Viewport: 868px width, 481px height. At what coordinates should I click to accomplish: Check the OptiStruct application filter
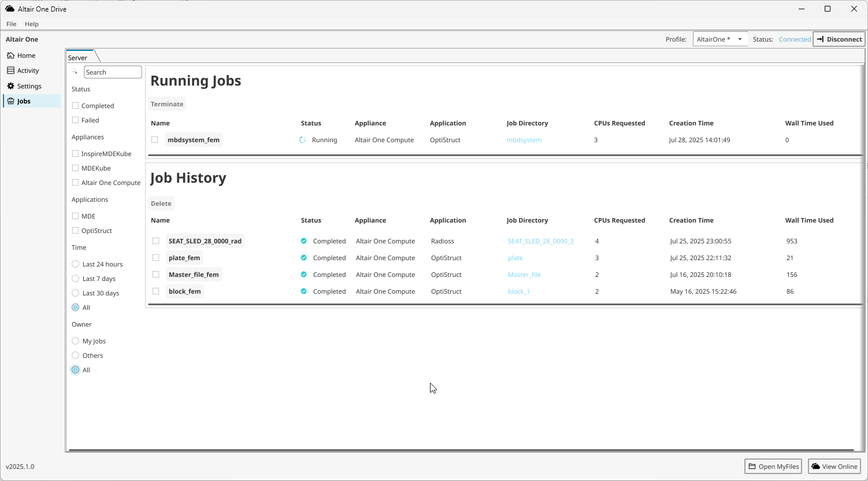tap(75, 231)
